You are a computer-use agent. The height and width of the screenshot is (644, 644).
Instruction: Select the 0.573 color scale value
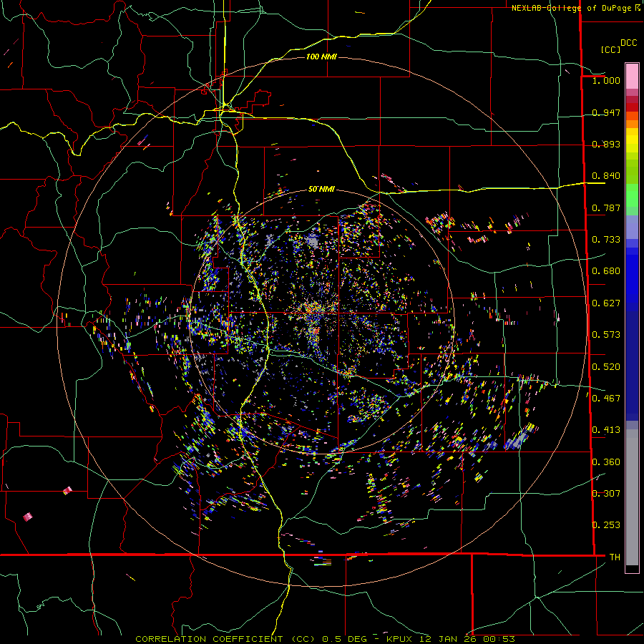coord(606,334)
